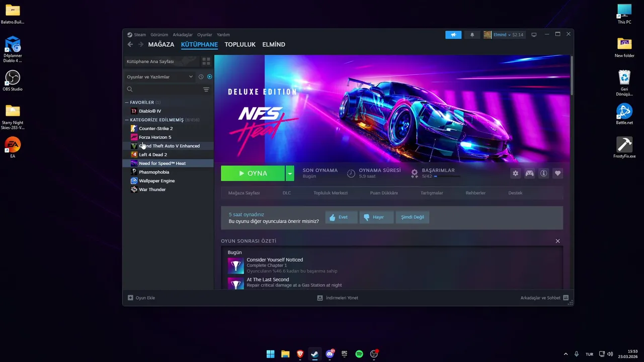Open the play options dropdown arrow
Viewport: 644px width, 362px height.
290,173
